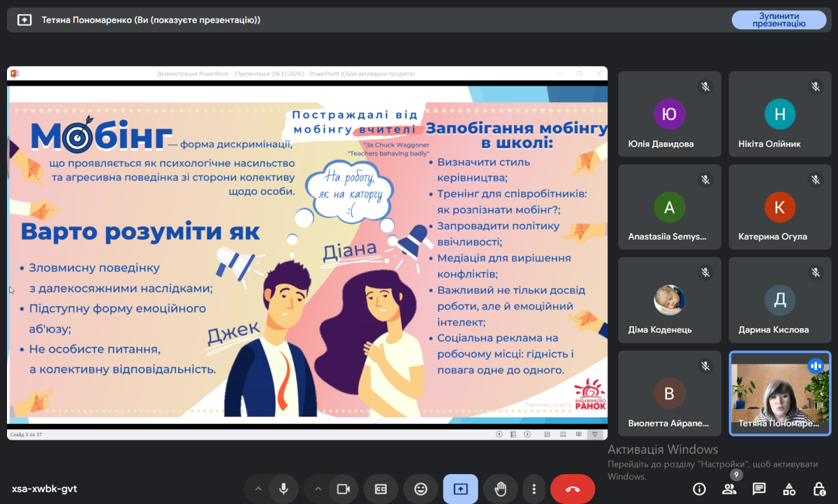Open host controls lock icon

pos(819,489)
